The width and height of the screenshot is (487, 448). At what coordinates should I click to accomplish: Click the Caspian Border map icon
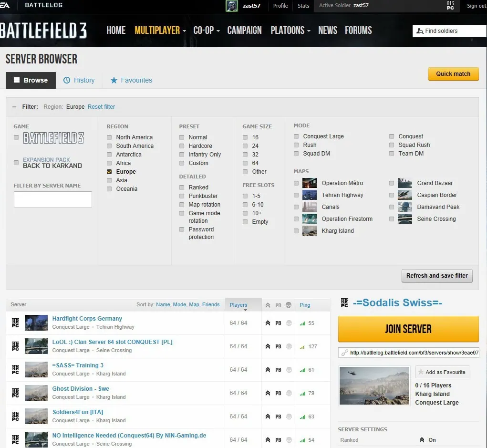(x=404, y=195)
